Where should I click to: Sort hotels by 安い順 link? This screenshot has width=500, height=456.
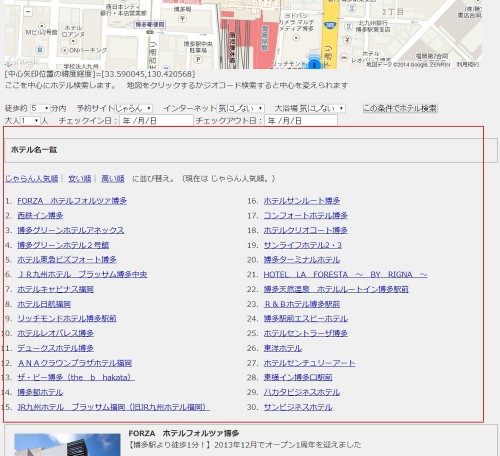[x=80, y=179]
